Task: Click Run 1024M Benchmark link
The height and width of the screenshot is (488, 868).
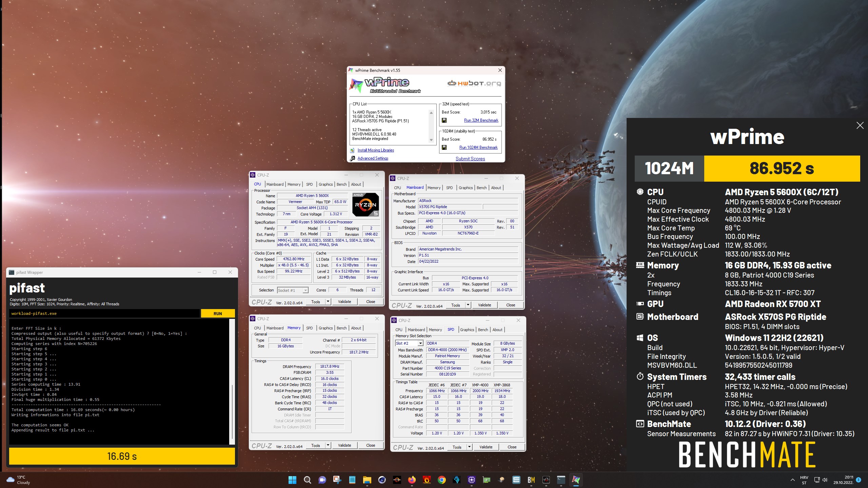Action: (478, 147)
